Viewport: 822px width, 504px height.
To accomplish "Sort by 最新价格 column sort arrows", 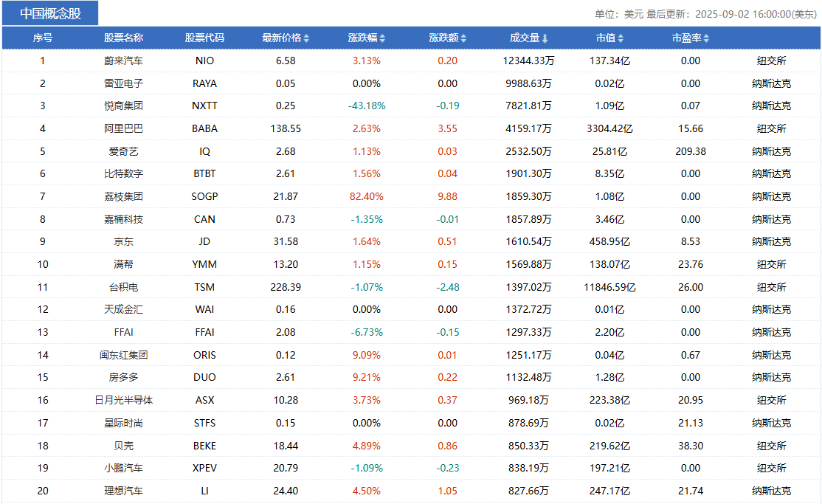I will (x=307, y=38).
